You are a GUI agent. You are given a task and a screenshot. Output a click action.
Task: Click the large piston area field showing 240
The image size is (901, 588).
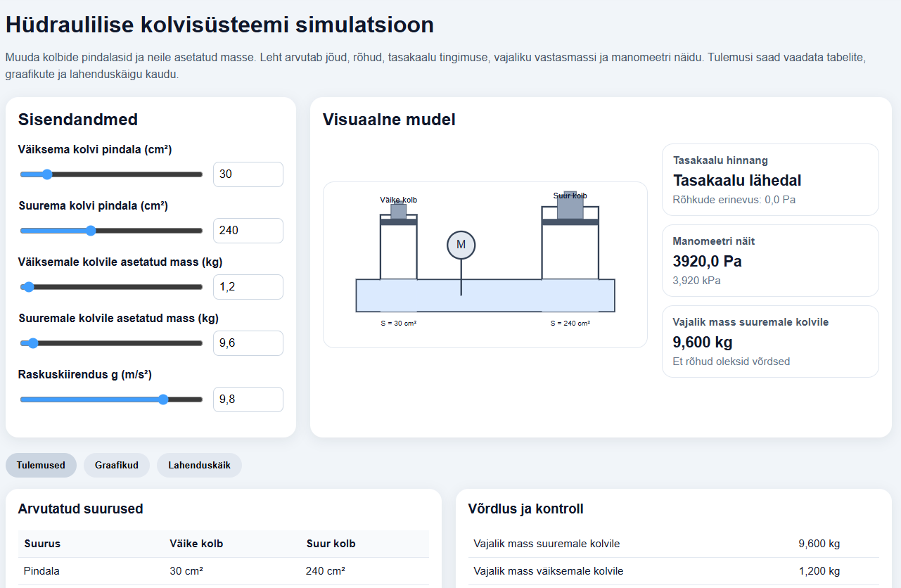248,231
